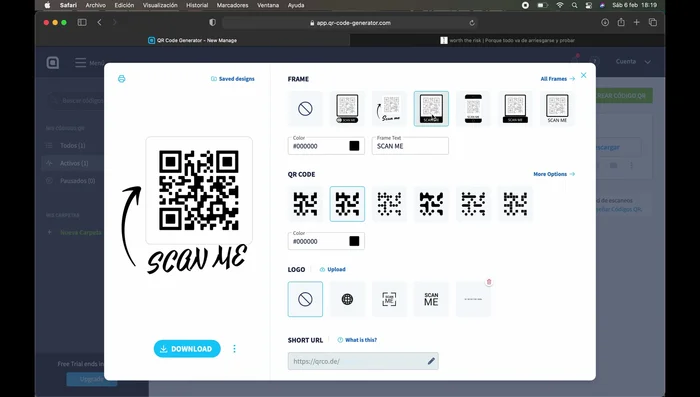
Task: Click the frame Color hex field
Action: (x=326, y=146)
